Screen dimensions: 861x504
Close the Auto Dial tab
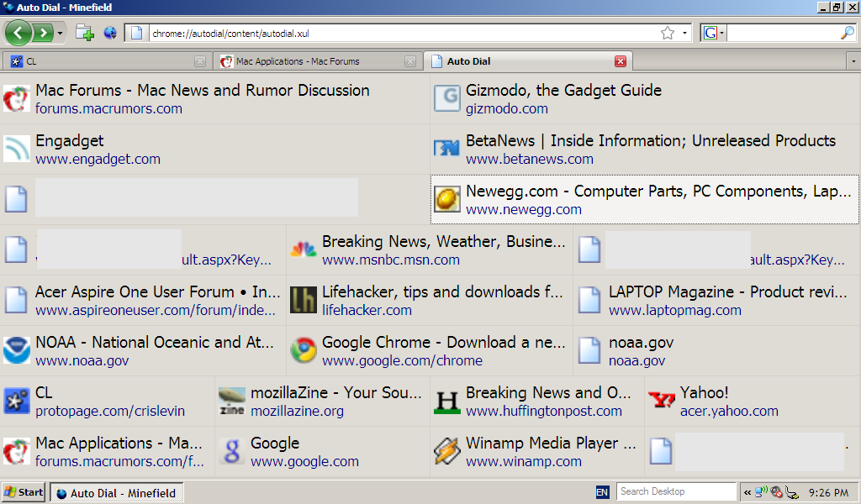(621, 61)
